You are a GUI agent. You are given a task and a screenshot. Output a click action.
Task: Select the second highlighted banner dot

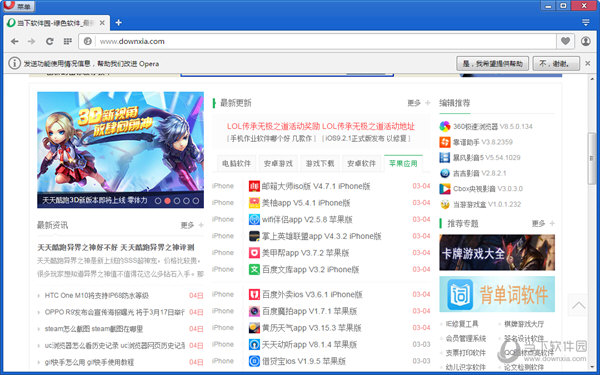pyautogui.click(x=167, y=201)
